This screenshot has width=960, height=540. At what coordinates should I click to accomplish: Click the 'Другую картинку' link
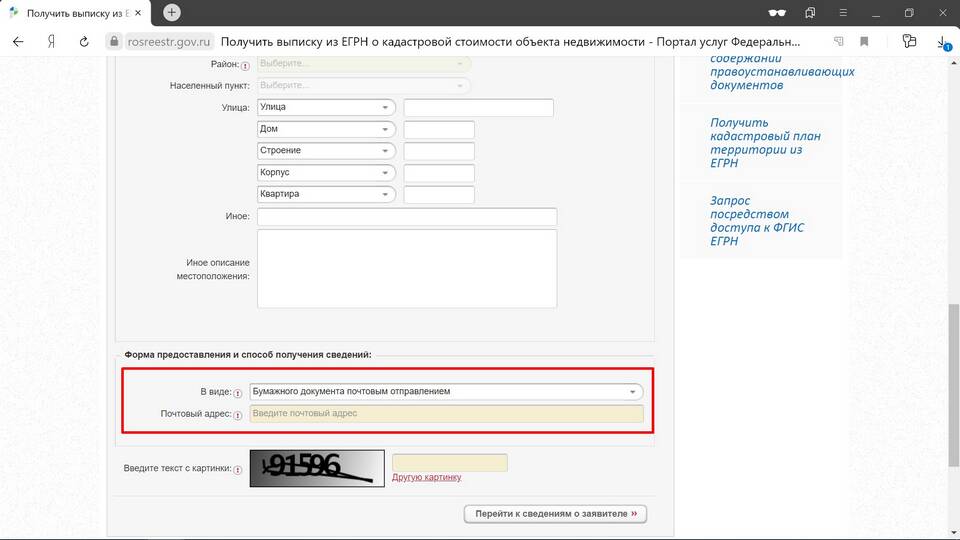click(x=426, y=478)
